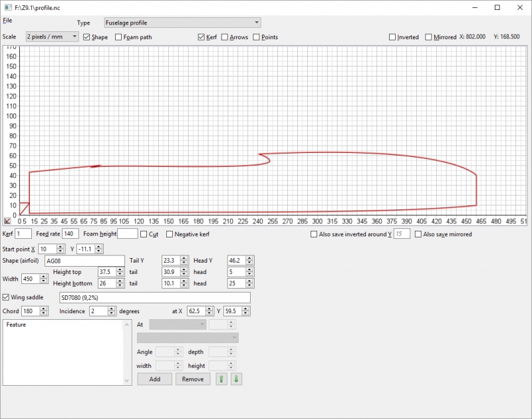Click the green move-down arrow button
The height and width of the screenshot is (419, 532).
tap(236, 379)
